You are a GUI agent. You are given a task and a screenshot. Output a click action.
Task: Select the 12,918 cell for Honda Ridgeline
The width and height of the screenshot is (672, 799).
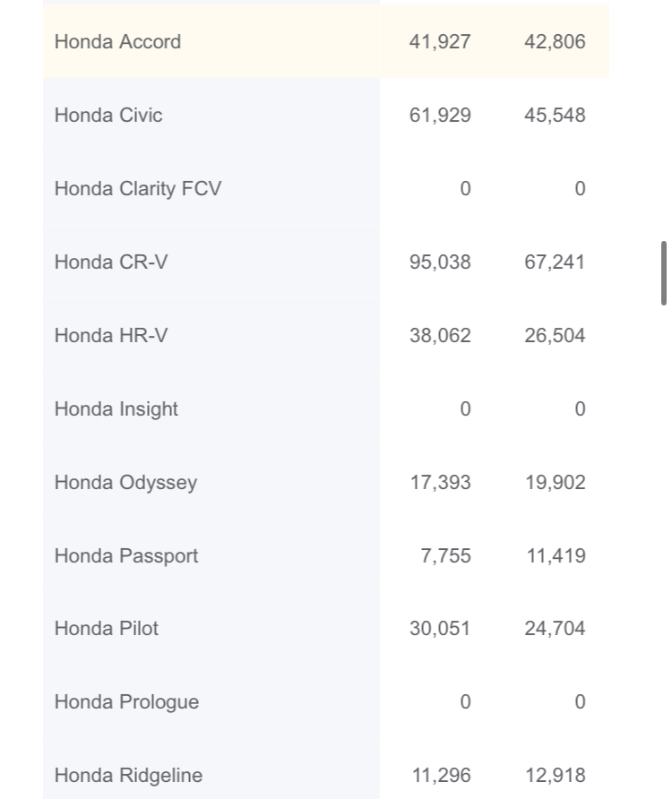(x=555, y=776)
